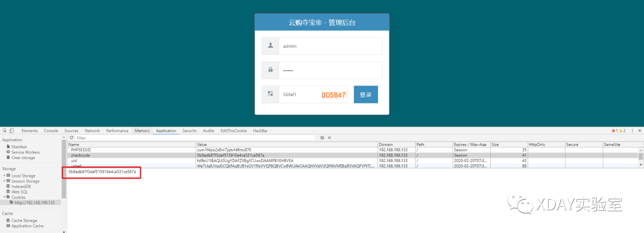644x233 pixels.
Task: Click the cookie table scroll-down arrow
Action: coord(640,165)
